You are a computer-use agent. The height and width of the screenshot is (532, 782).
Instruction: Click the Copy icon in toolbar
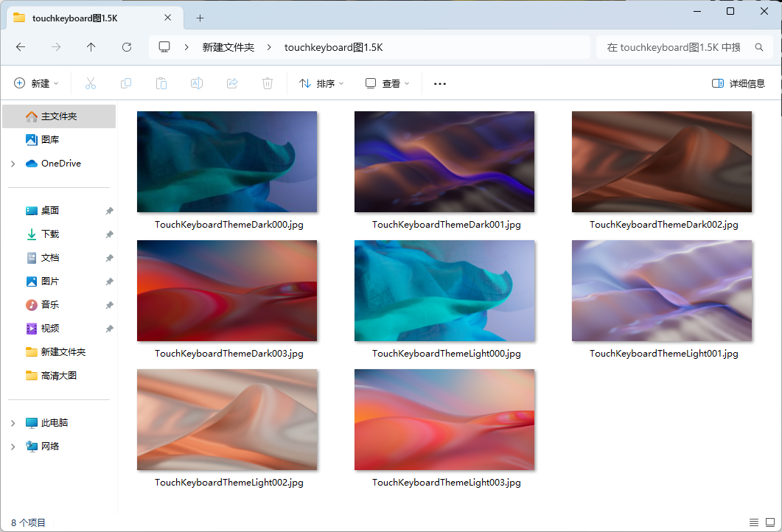click(x=126, y=83)
